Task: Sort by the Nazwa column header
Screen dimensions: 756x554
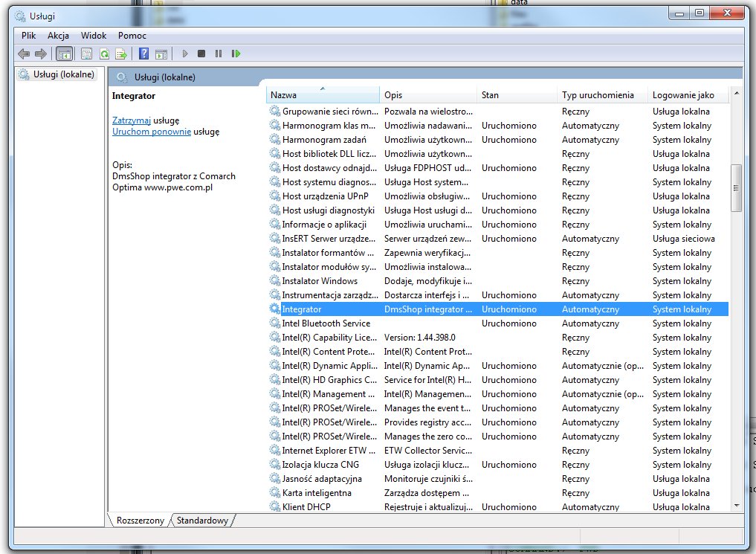Action: (323, 95)
